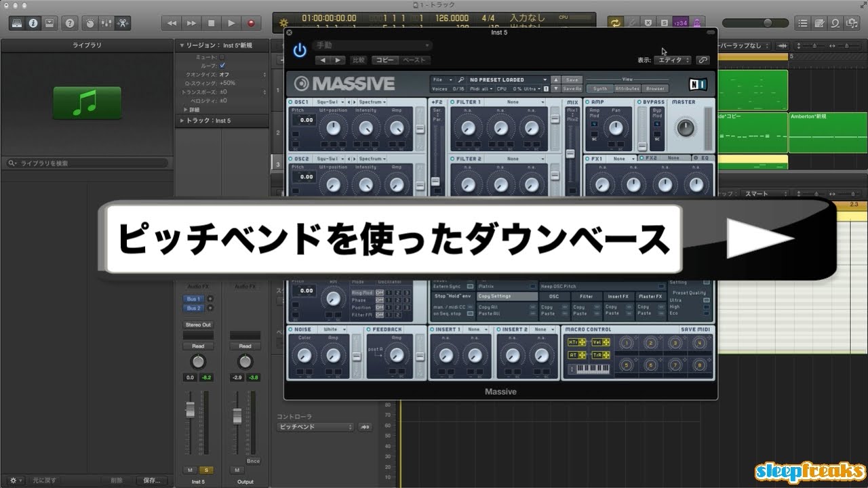The image size is (868, 488).
Task: Open the Mixer faders icon
Action: tap(106, 22)
